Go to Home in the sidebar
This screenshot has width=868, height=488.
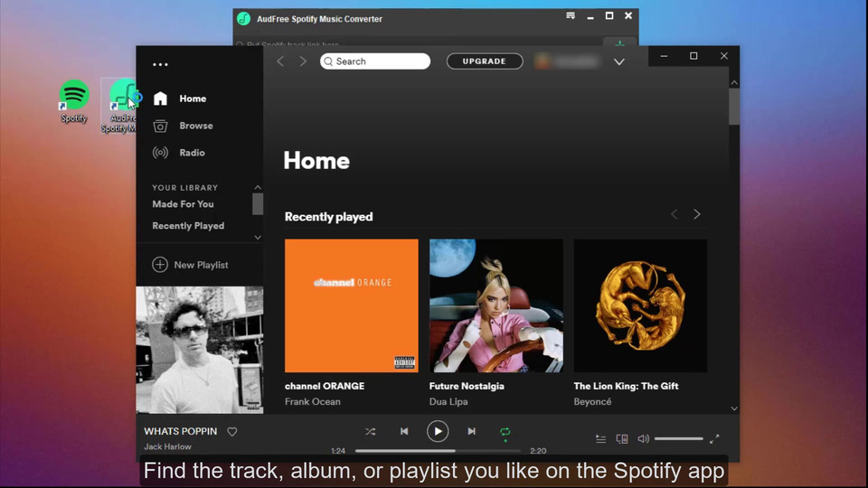click(x=179, y=99)
